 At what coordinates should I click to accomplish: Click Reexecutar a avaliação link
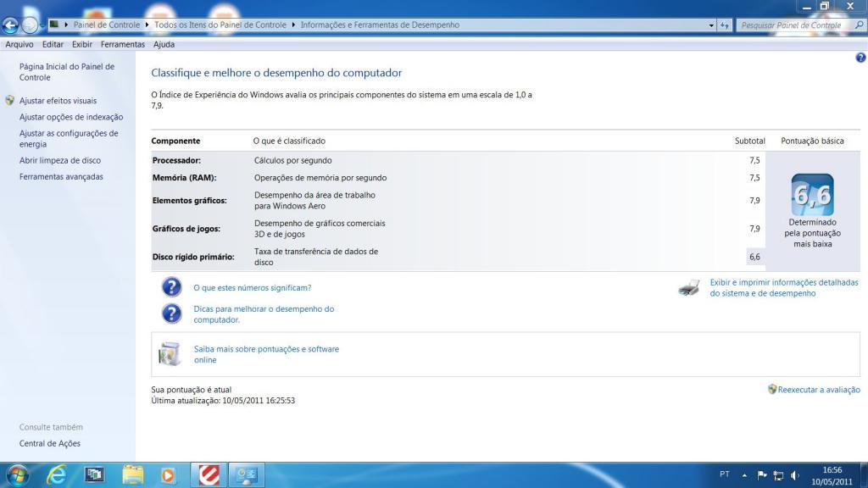coord(819,390)
